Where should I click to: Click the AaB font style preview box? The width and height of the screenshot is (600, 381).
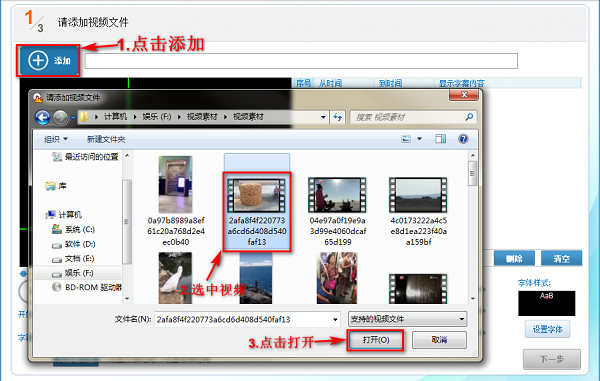pyautogui.click(x=546, y=303)
